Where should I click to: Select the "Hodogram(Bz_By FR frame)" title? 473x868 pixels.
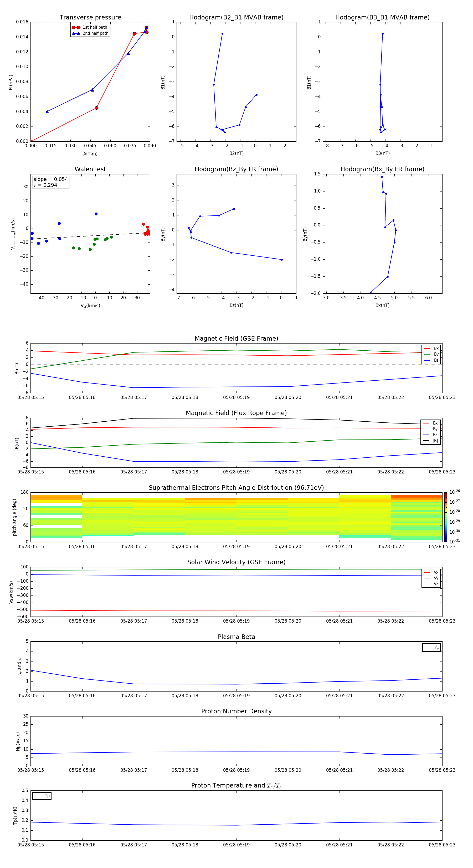coord(236,169)
